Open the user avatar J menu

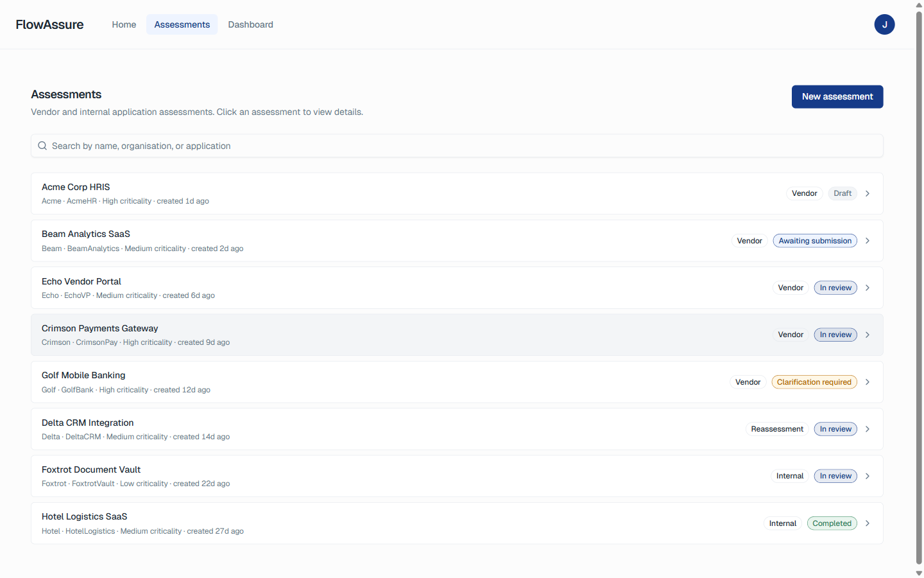pyautogui.click(x=884, y=24)
